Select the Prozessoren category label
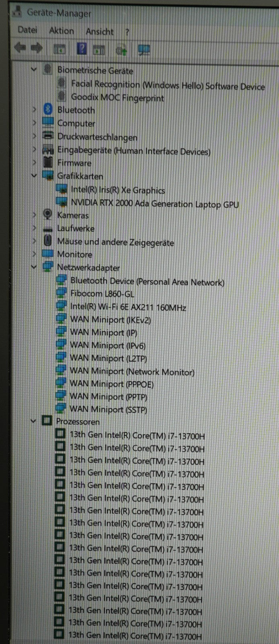This screenshot has height=644, width=279. [78, 421]
